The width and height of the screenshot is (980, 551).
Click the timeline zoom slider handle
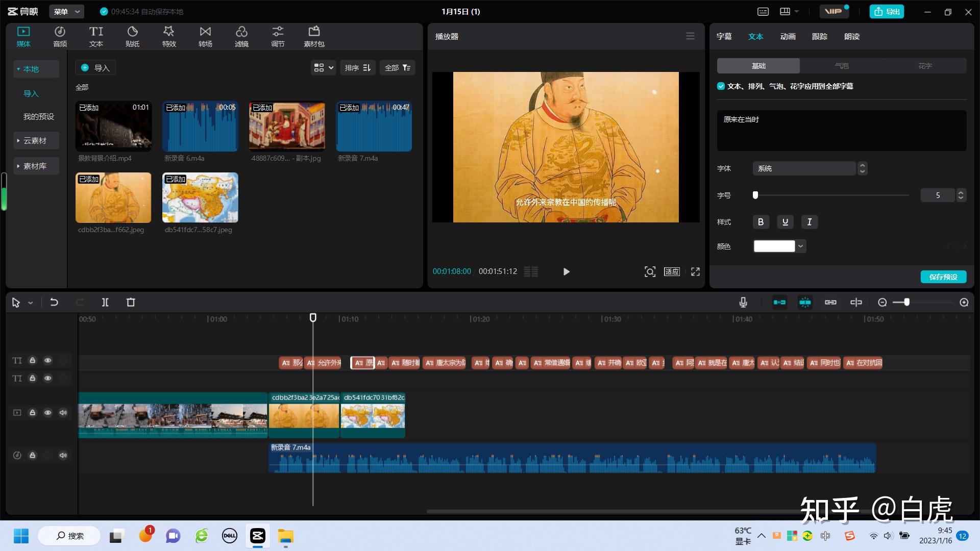click(x=906, y=303)
